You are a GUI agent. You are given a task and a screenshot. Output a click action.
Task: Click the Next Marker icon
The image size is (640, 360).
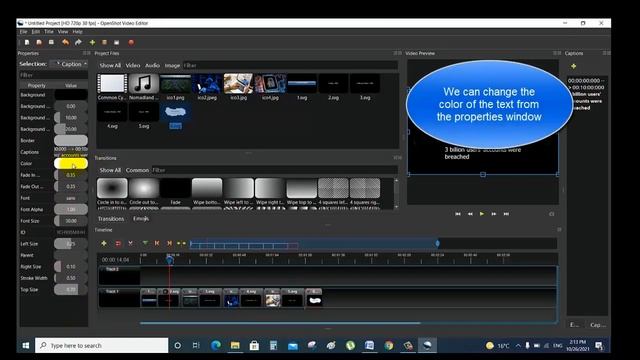(169, 243)
